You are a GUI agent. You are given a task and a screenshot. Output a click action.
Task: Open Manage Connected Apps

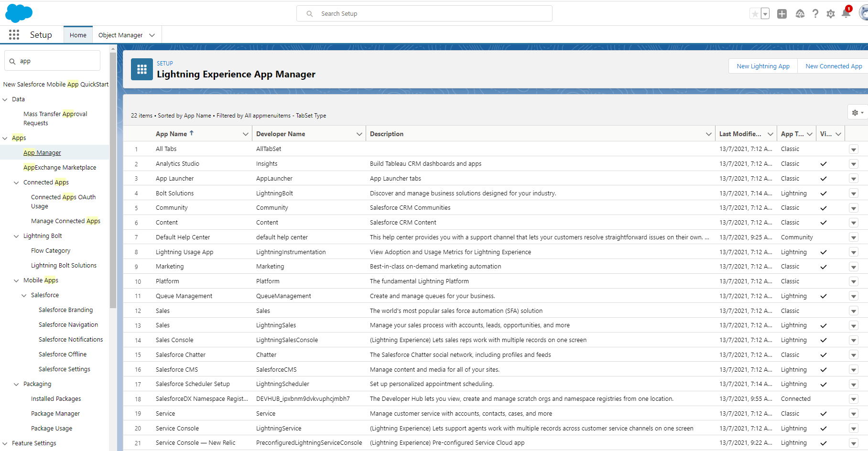point(65,221)
